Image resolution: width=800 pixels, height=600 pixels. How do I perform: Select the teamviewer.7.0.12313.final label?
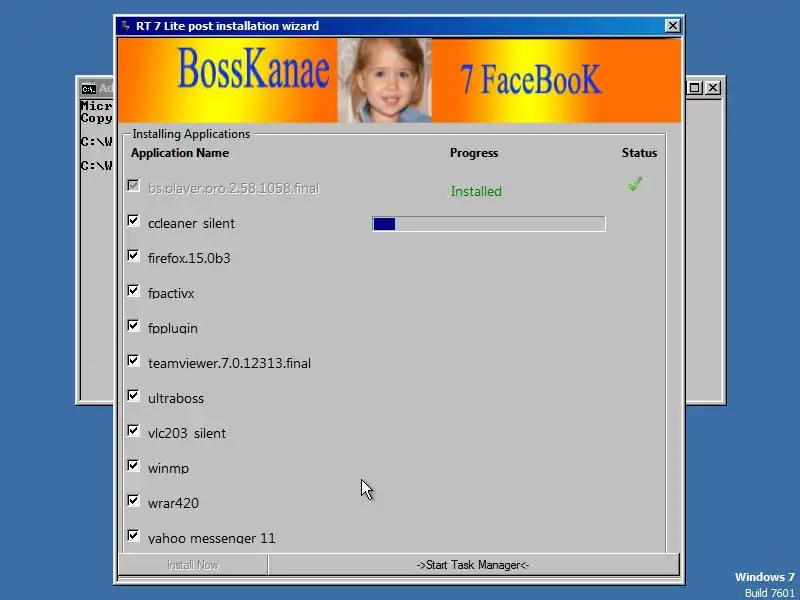(229, 363)
